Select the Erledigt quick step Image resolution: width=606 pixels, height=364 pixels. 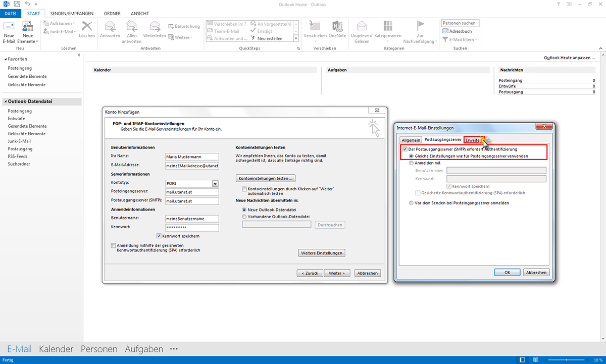(x=261, y=31)
